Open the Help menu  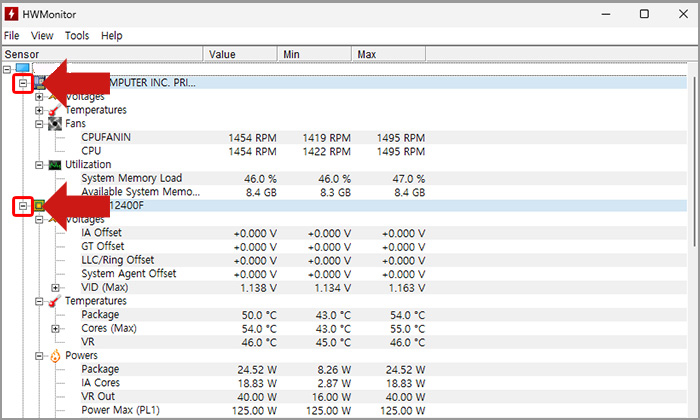(112, 36)
